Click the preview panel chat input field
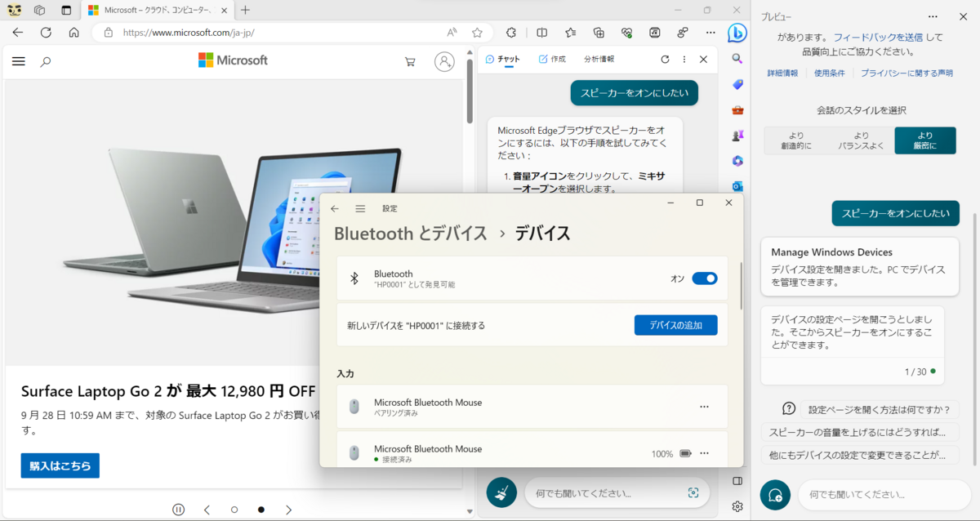This screenshot has width=980, height=521. (884, 495)
